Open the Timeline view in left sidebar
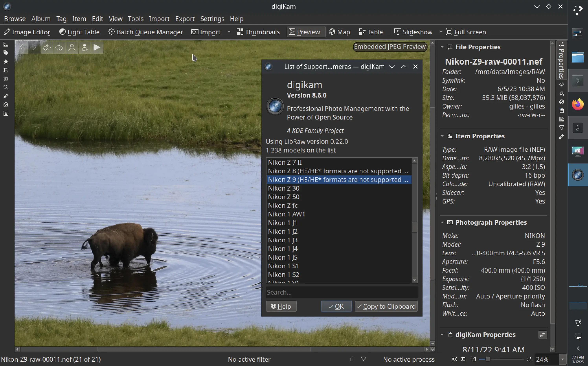Screen dimensions: 588x366 pos(6,79)
